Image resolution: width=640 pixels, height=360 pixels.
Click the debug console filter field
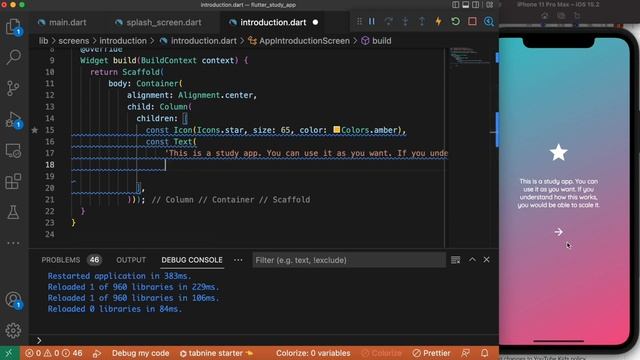(x=349, y=260)
